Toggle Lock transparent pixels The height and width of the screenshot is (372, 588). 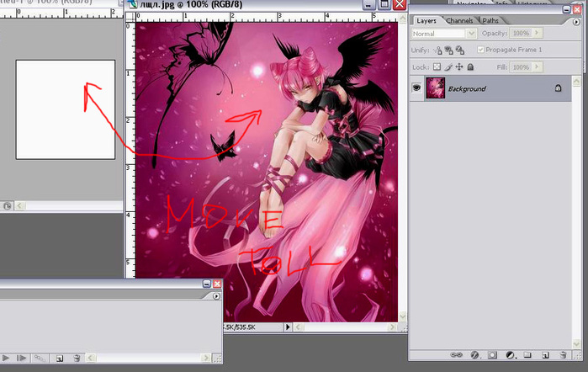pyautogui.click(x=437, y=66)
